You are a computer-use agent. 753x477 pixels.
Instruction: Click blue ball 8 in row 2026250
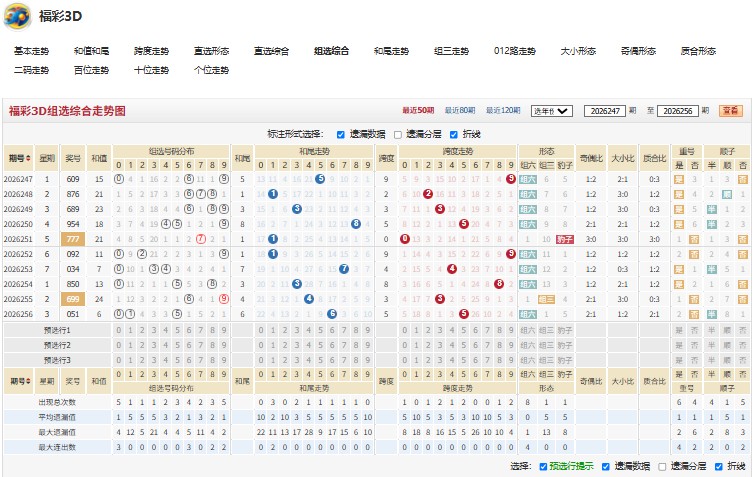coord(356,224)
